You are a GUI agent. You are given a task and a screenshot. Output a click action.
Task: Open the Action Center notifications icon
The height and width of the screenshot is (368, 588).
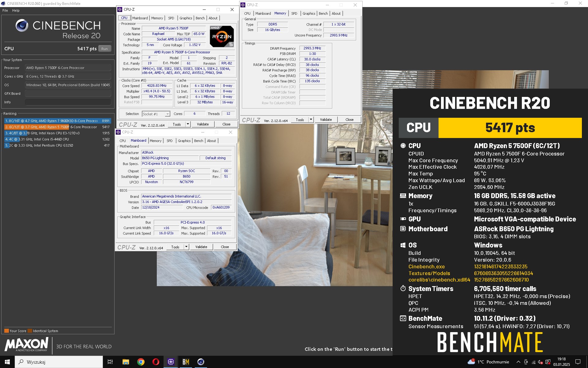[x=578, y=362]
